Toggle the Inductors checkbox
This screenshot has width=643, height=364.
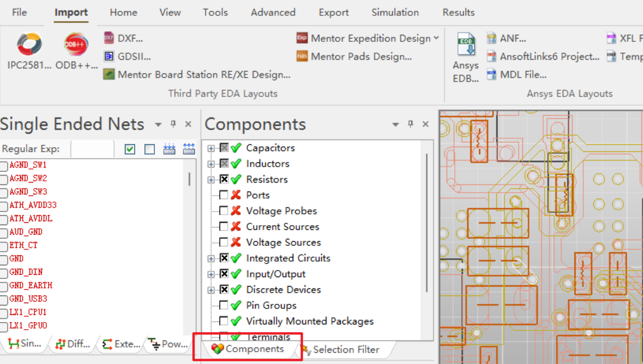(224, 163)
